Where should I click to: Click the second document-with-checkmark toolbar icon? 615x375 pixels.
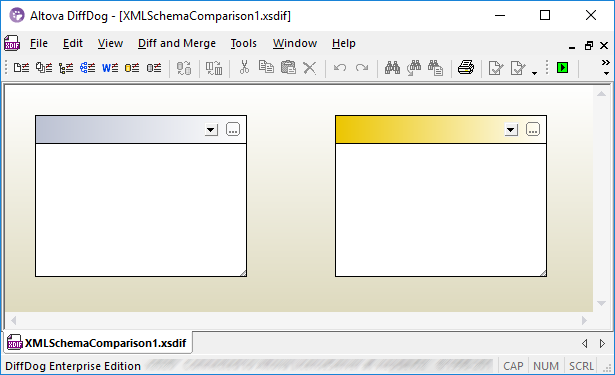coord(518,68)
